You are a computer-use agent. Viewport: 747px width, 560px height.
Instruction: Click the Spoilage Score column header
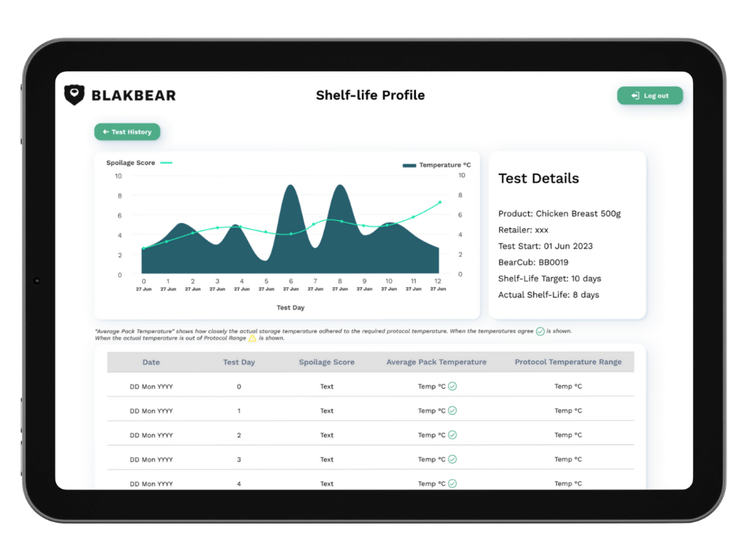pos(326,362)
